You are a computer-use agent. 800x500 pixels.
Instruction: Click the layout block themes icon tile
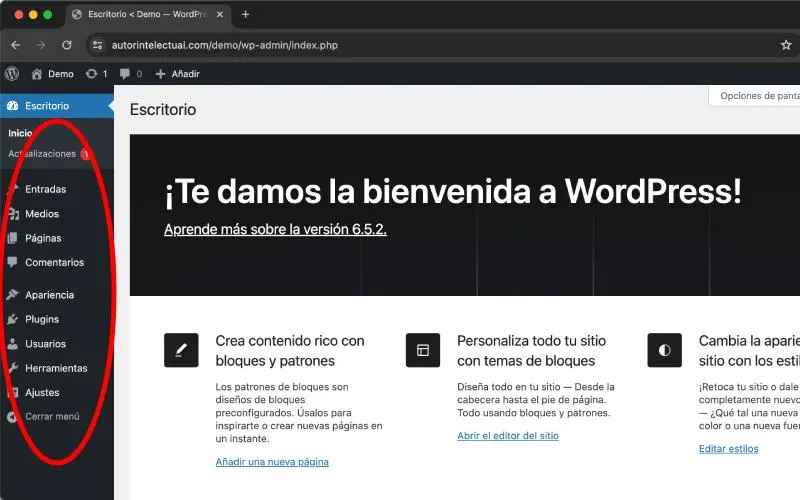click(x=422, y=350)
